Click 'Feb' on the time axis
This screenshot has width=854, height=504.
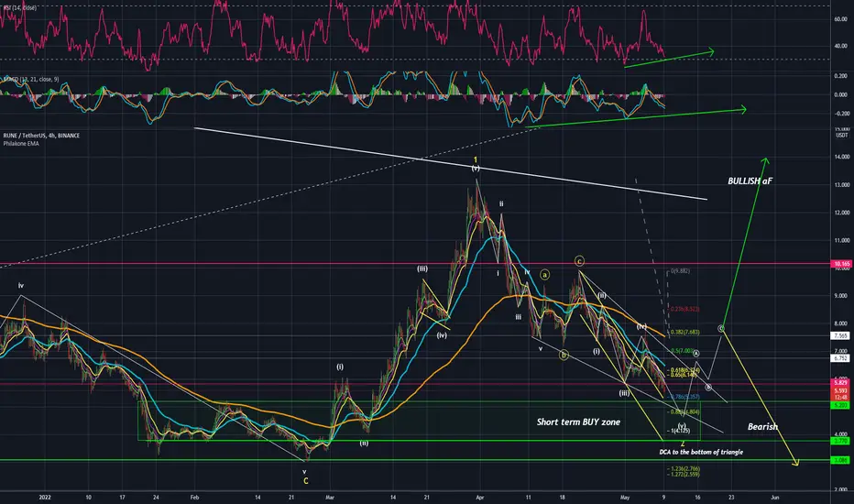coord(194,497)
